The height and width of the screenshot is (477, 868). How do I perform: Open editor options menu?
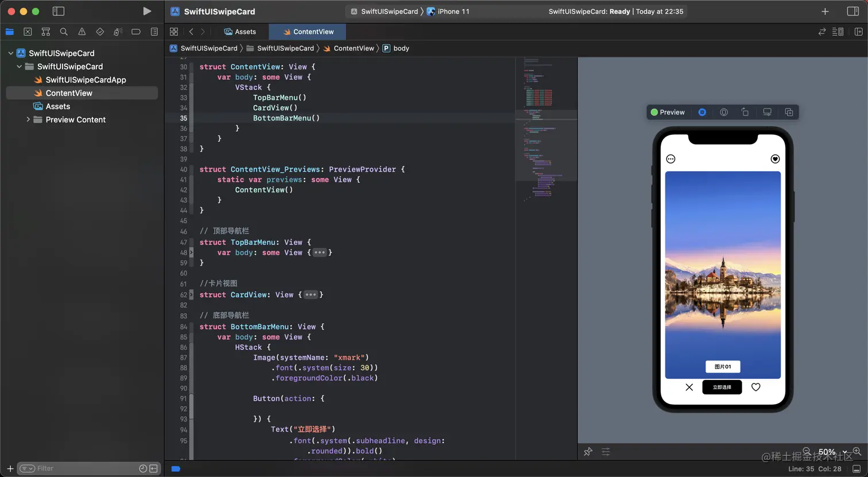[x=838, y=32]
